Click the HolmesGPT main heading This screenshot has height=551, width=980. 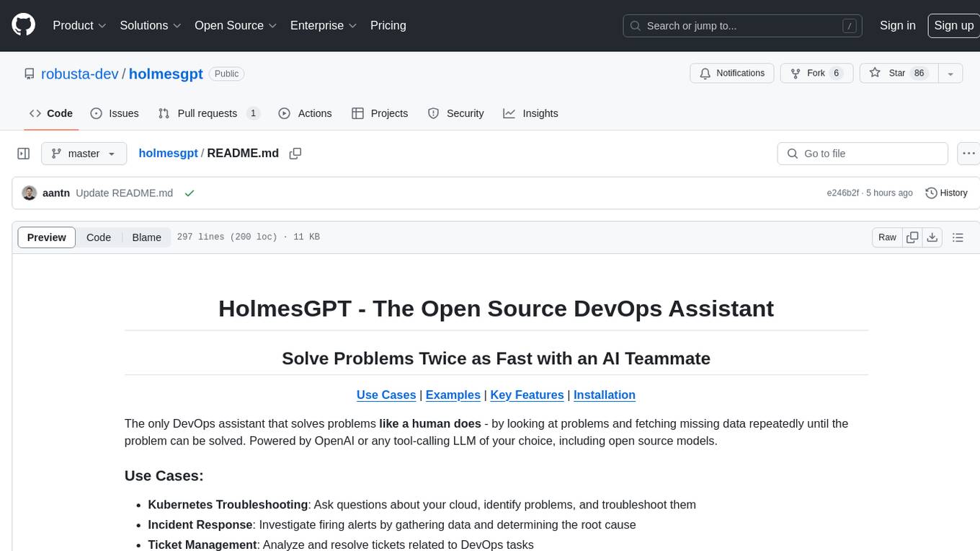(x=496, y=309)
